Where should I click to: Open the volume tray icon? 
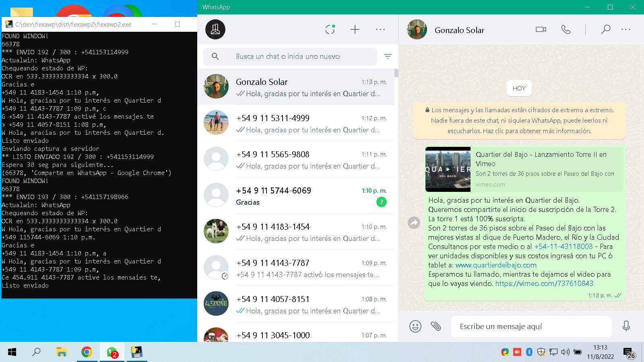[565, 352]
